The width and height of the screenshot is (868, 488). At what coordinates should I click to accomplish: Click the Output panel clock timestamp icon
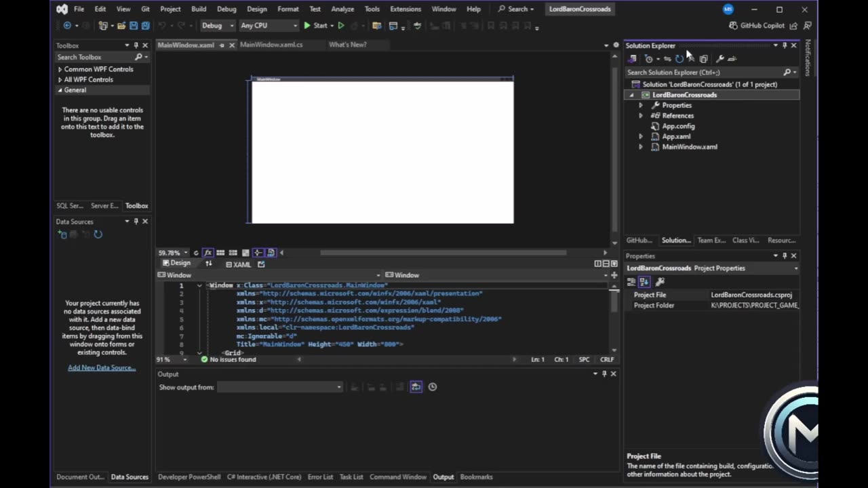click(x=433, y=387)
